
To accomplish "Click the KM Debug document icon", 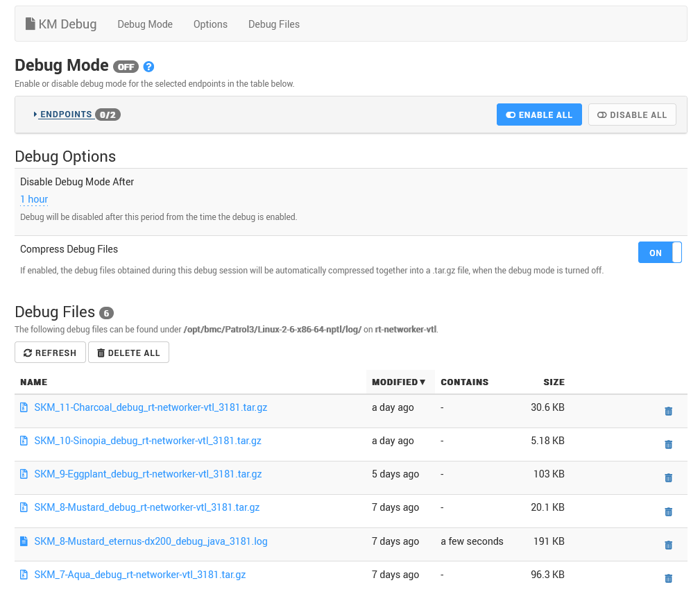I will coord(30,24).
